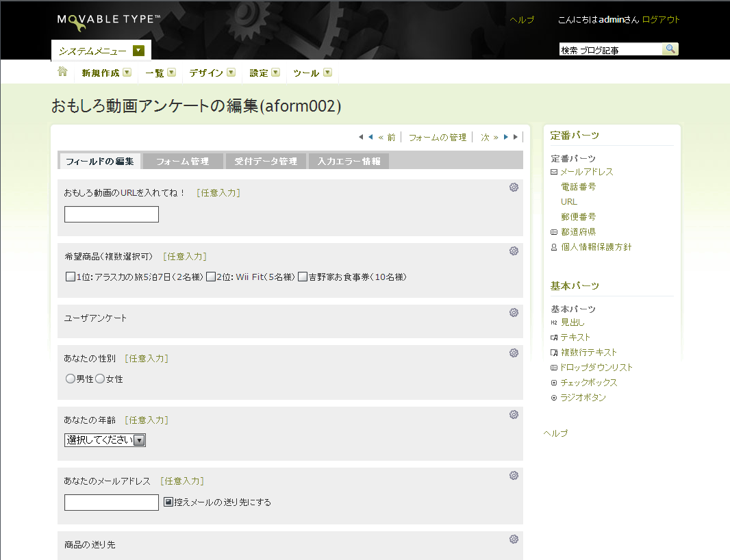Screen dimensions: 730x560
Task: Open gear settings for あなたの性別 field
Action: pyautogui.click(x=514, y=353)
